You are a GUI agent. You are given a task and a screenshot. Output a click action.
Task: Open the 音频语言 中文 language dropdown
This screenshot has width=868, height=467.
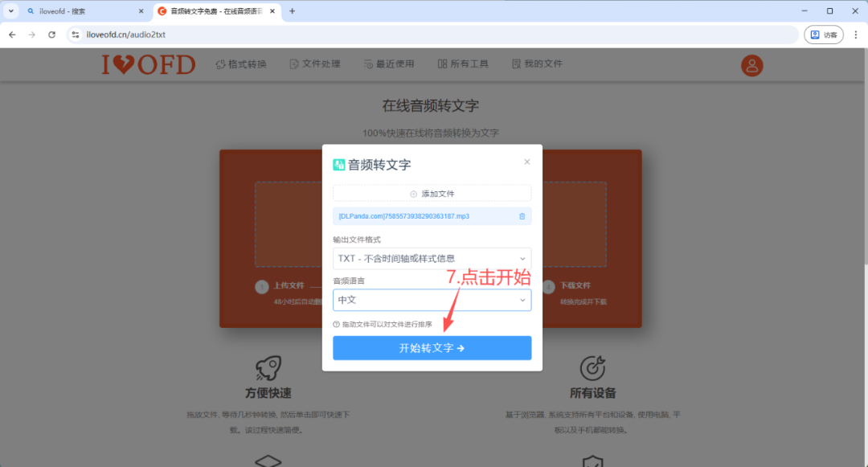[432, 299]
